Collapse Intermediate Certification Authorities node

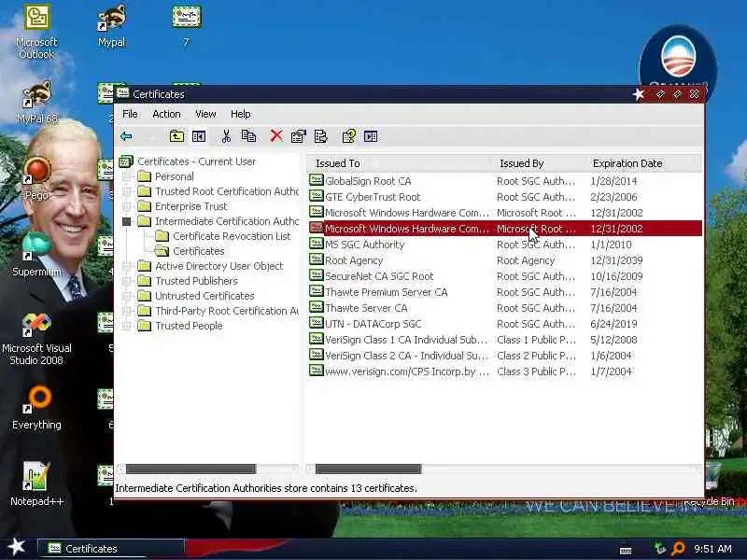(x=126, y=221)
